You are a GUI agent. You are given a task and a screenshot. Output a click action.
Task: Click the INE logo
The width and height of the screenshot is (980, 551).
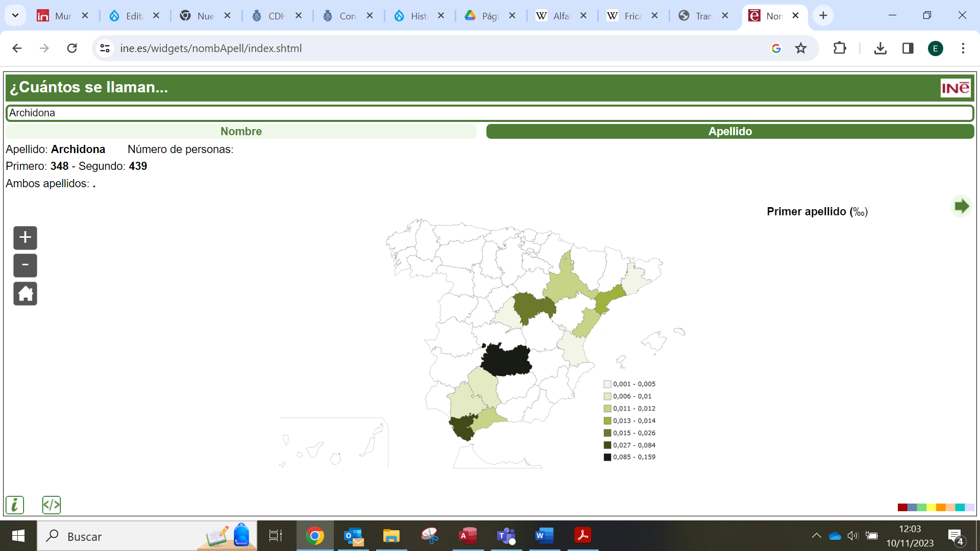[x=955, y=88]
